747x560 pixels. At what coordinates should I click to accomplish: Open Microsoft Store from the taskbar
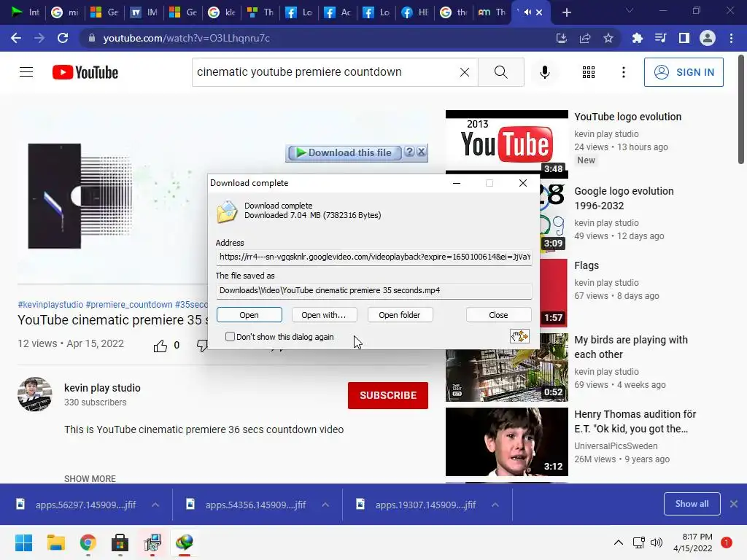point(120,542)
